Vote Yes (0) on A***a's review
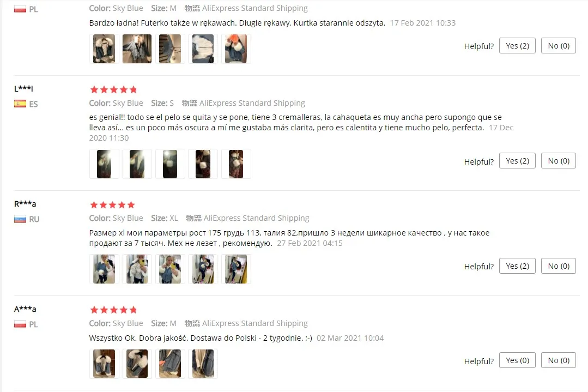This screenshot has height=392, width=588. 517,360
